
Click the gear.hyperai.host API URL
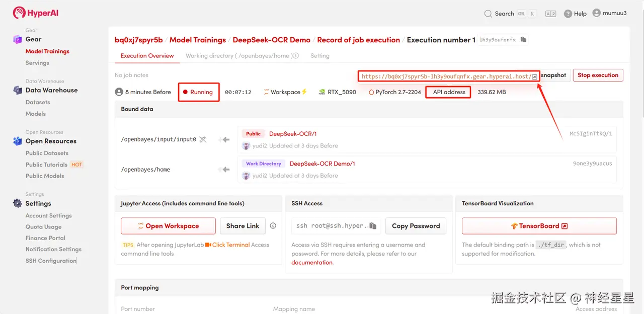(x=446, y=76)
